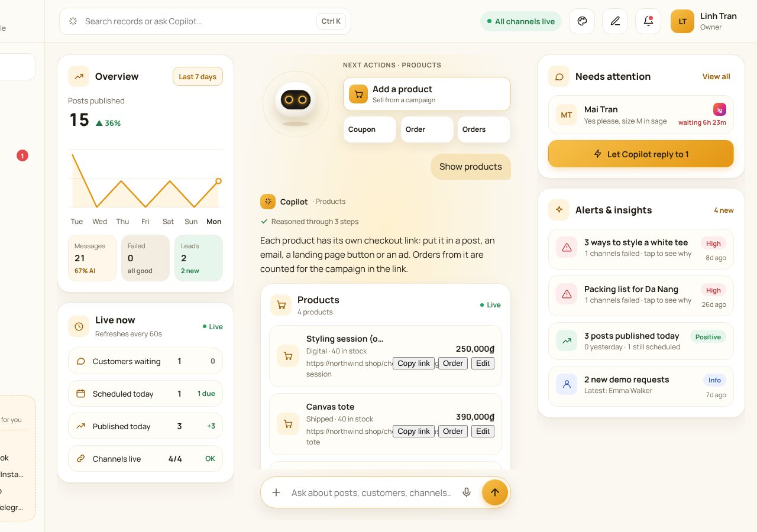
Task: Copy link for Canvas tote
Action: (413, 432)
